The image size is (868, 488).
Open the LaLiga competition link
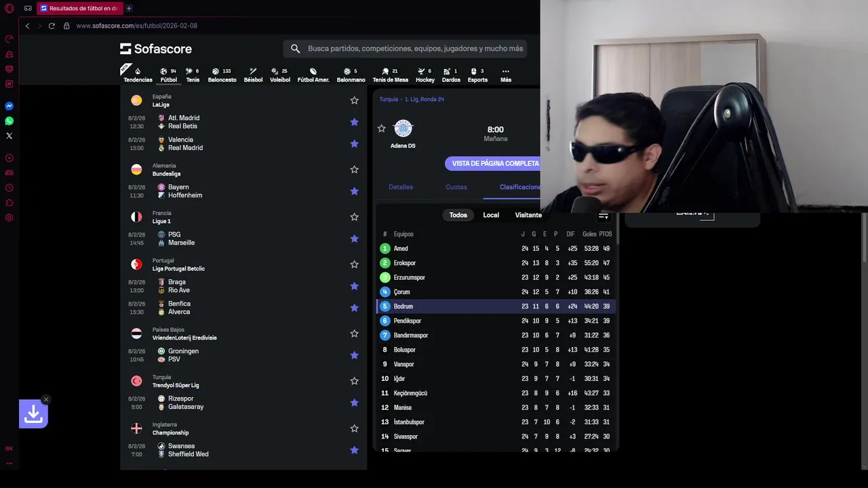(161, 104)
